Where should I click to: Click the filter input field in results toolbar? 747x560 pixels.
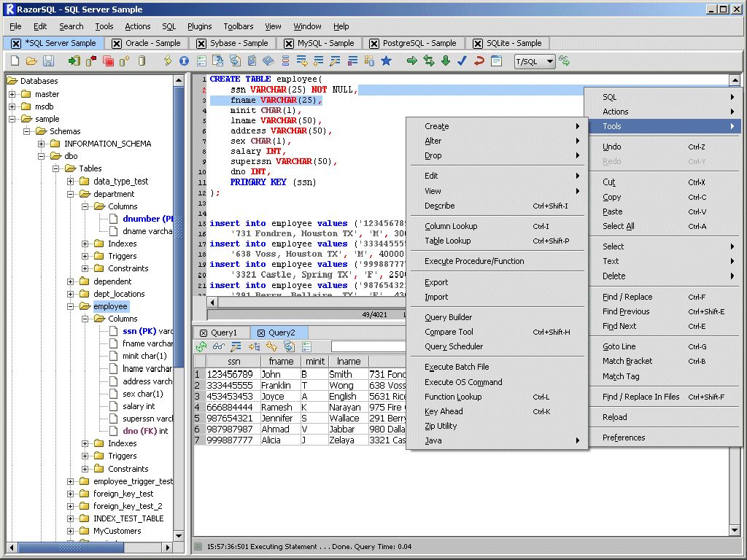368,346
